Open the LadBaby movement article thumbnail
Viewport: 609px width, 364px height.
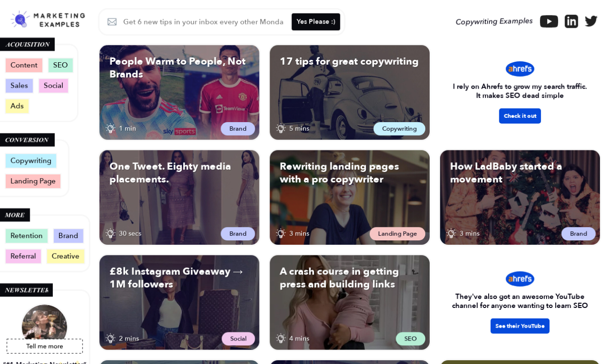pyautogui.click(x=520, y=197)
